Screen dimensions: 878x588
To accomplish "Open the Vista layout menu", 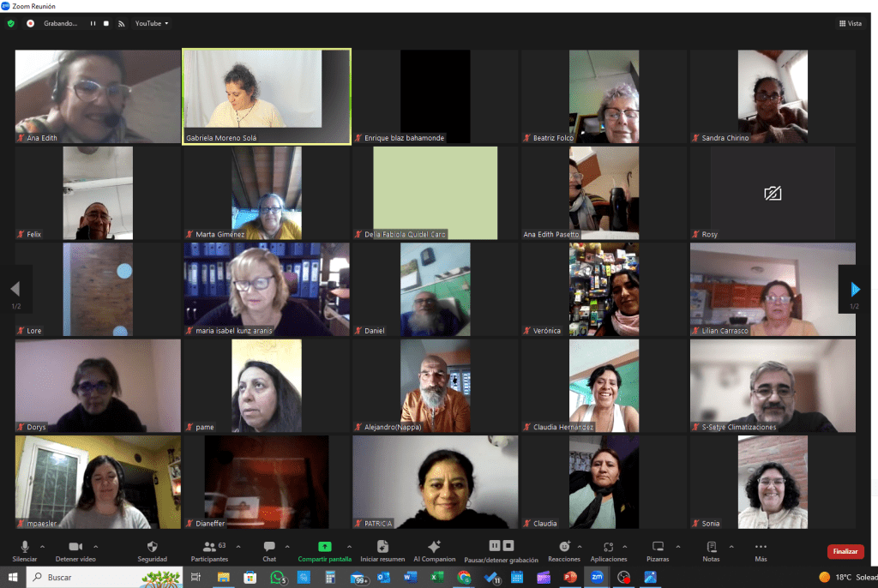I will (x=850, y=23).
